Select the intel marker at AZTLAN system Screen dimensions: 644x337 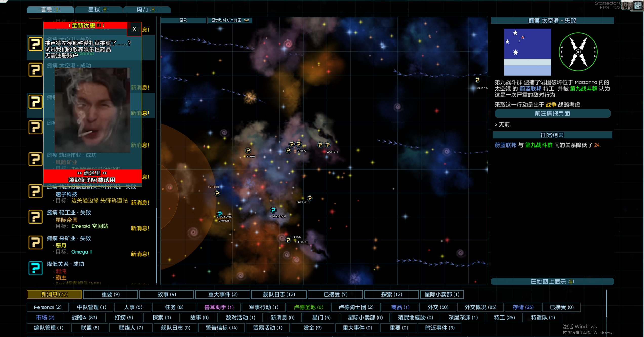[310, 198]
